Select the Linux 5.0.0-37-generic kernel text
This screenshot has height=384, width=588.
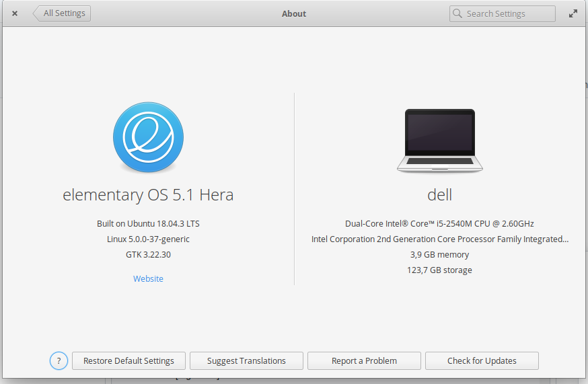click(x=148, y=239)
